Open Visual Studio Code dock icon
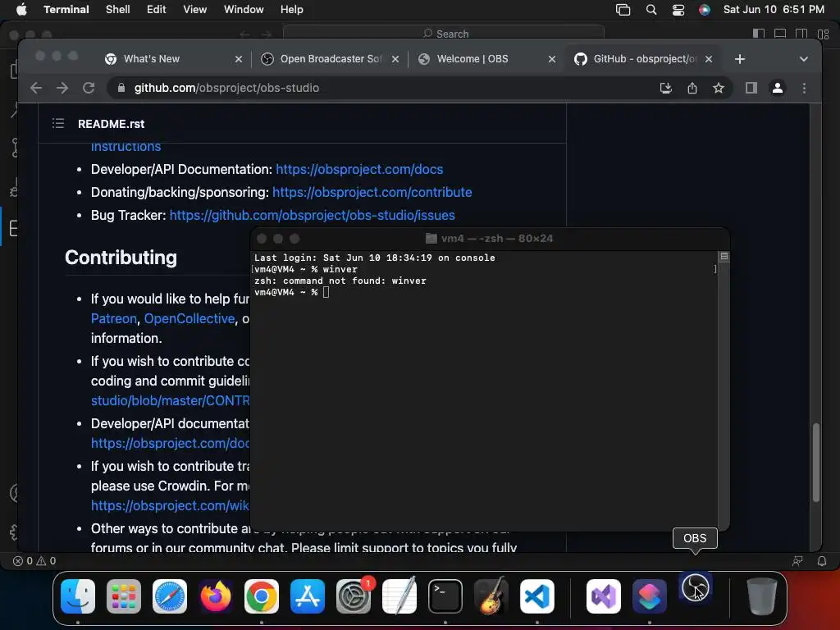Image resolution: width=840 pixels, height=630 pixels. [x=536, y=596]
